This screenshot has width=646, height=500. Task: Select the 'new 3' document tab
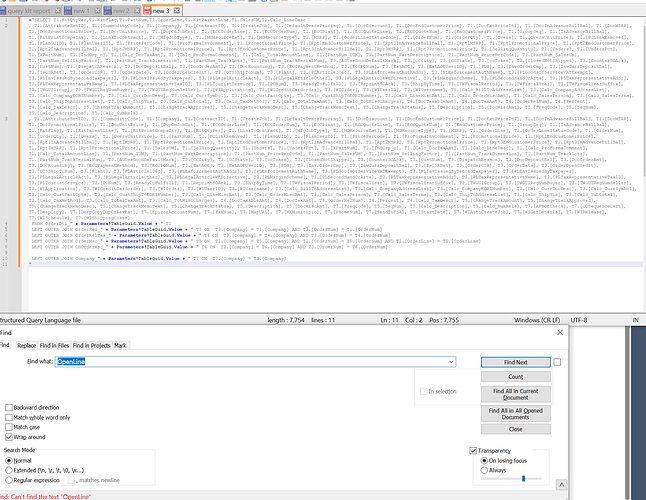click(161, 11)
